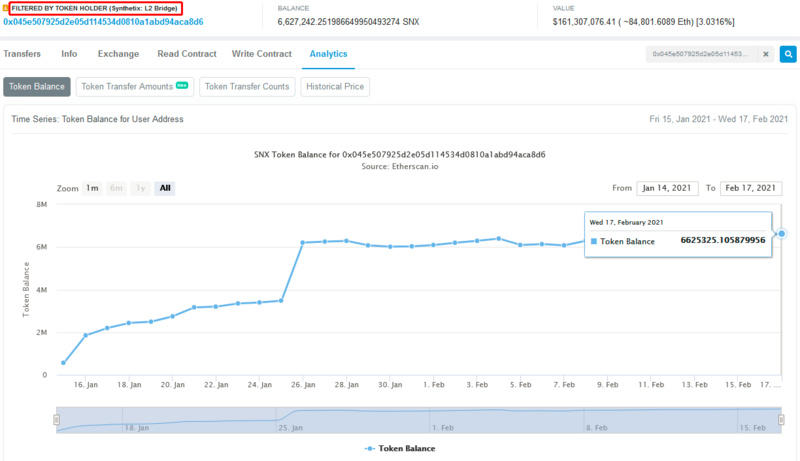Viewport: 800px width, 461px height.
Task: Click the right handle of the range navigator
Action: point(783,420)
